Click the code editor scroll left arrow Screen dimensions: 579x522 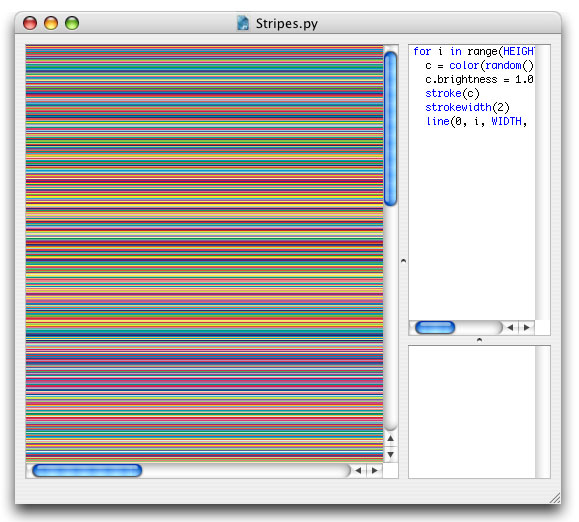click(510, 327)
